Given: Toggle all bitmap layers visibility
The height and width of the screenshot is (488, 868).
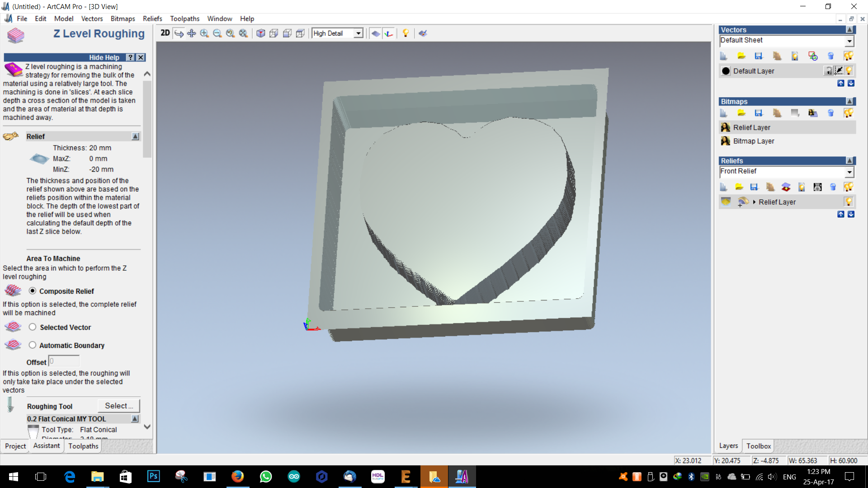Looking at the screenshot, I should point(849,113).
